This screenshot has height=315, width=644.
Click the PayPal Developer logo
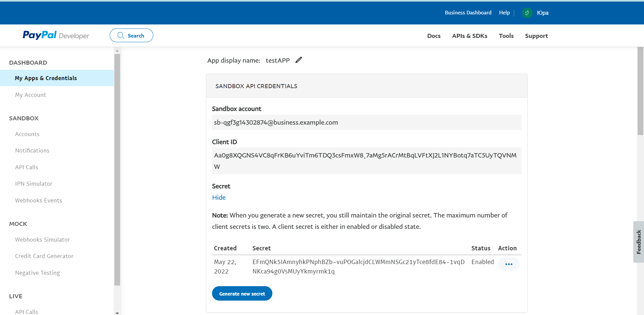click(x=56, y=35)
